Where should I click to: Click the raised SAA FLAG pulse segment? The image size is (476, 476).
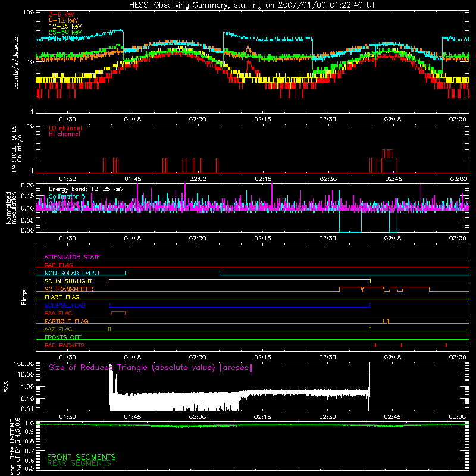118,312
